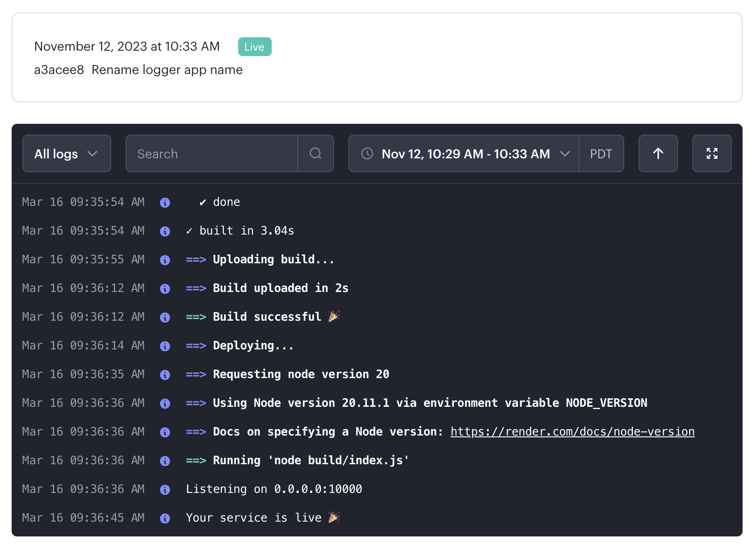Click the clock icon in time range picker
The width and height of the screenshot is (756, 549).
click(367, 154)
